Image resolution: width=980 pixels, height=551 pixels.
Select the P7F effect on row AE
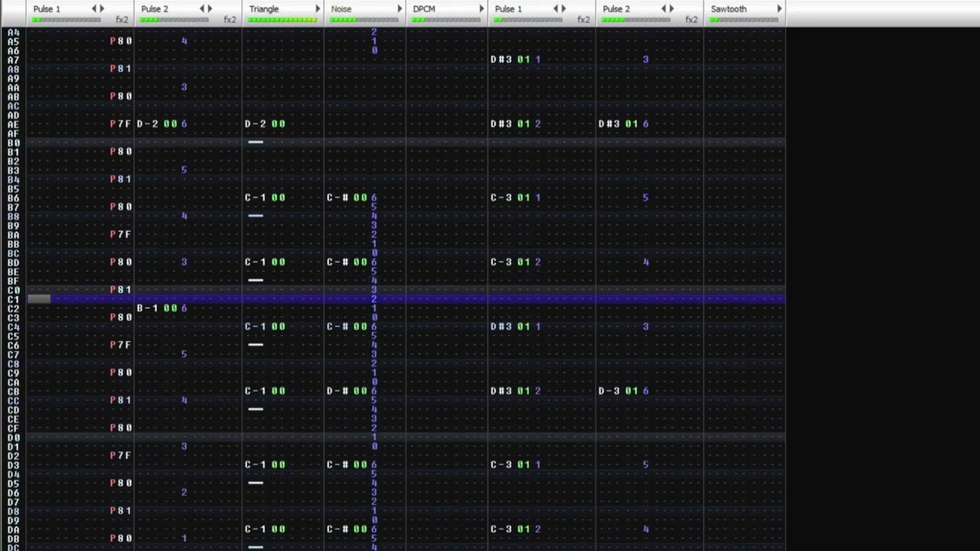(120, 123)
